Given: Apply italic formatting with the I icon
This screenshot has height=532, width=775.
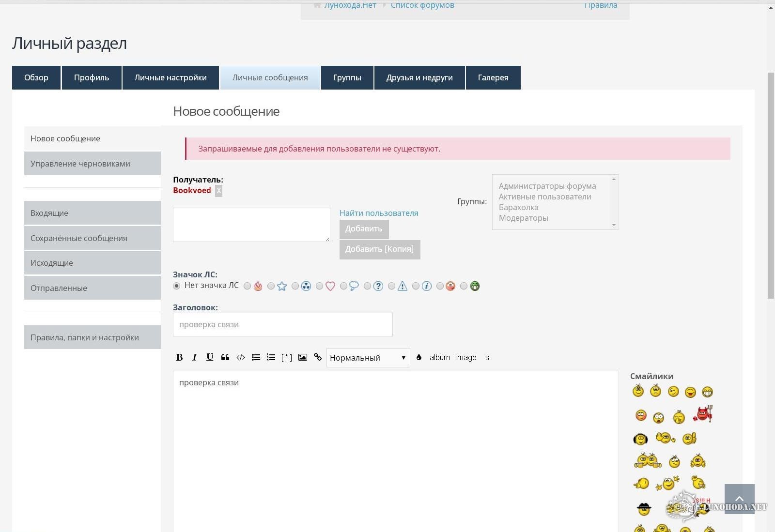Looking at the screenshot, I should click(x=194, y=357).
